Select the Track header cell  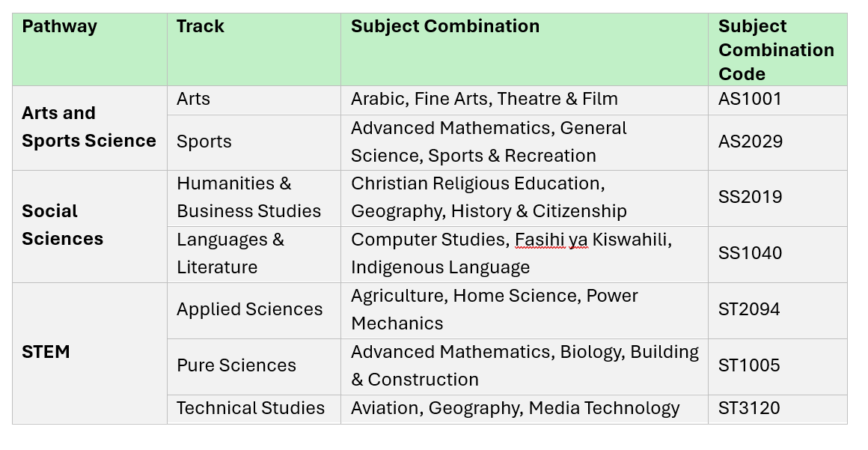pos(254,49)
